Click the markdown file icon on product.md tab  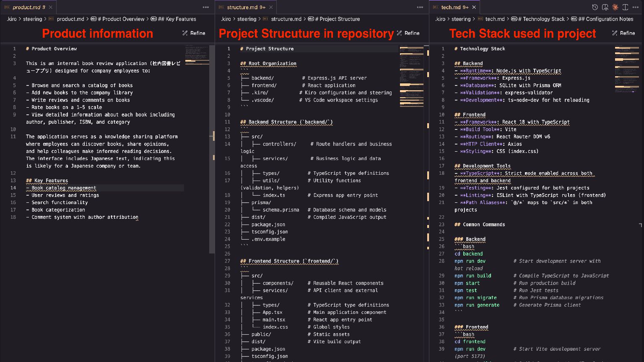tap(8, 7)
